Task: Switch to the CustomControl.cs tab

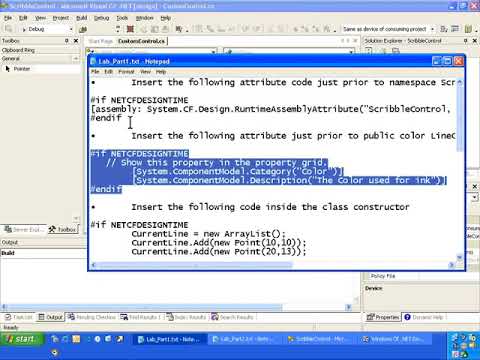Action: pyautogui.click(x=141, y=41)
